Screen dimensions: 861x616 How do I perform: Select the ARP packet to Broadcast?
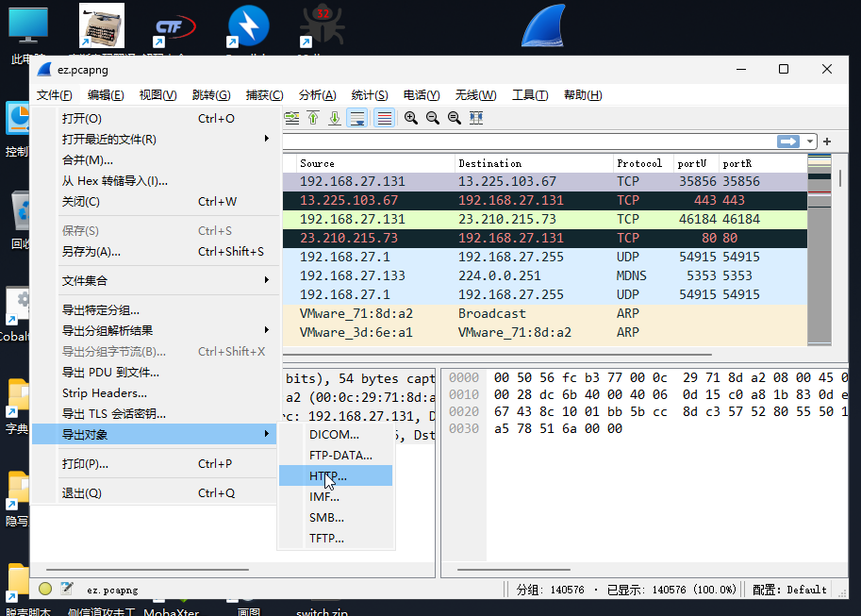coord(545,314)
